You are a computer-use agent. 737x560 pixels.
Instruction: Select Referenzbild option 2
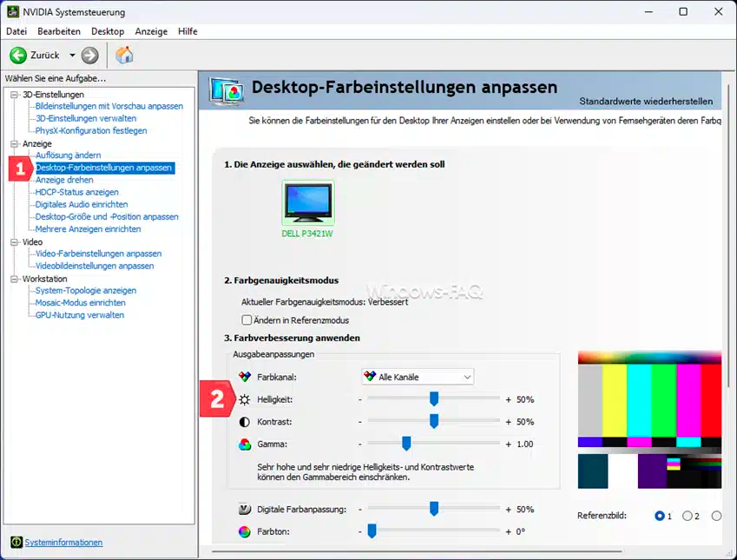click(688, 516)
